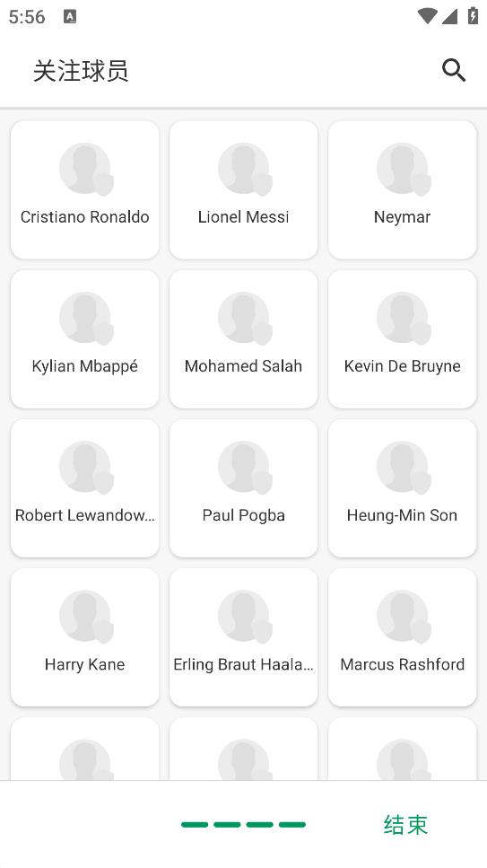This screenshot has height=868, width=487.
Task: Click the last green progress dash
Action: pyautogui.click(x=292, y=825)
